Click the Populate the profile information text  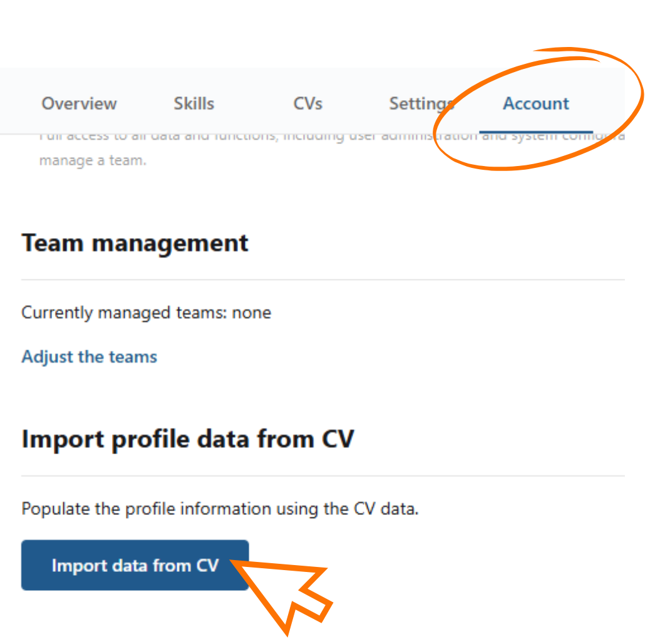[x=220, y=509]
